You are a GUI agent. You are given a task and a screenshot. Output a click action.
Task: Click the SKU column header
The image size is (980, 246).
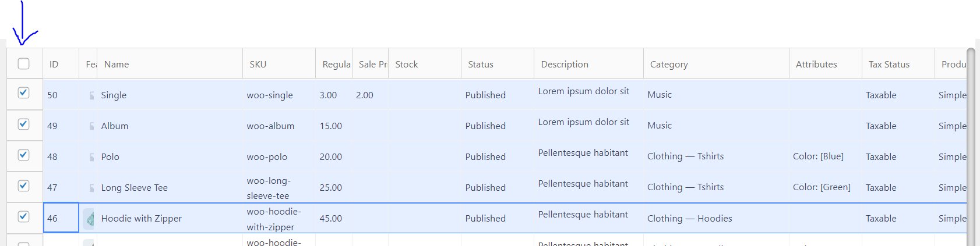point(258,65)
